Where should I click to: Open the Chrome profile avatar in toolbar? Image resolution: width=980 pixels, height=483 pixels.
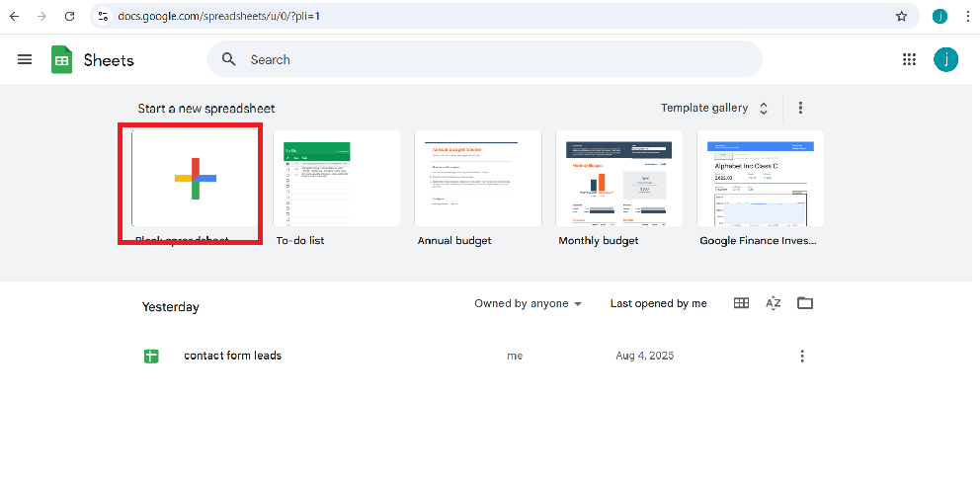939,16
